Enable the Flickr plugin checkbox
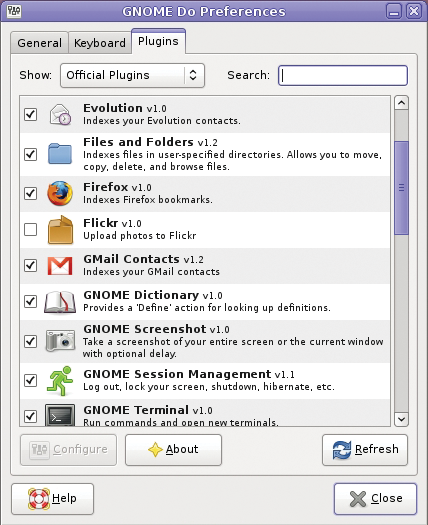The height and width of the screenshot is (525, 428). coord(30,230)
